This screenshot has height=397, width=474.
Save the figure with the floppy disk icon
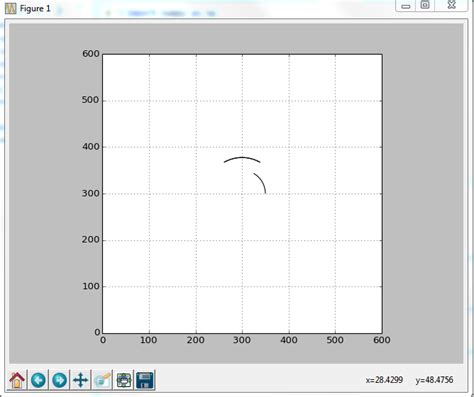[145, 380]
